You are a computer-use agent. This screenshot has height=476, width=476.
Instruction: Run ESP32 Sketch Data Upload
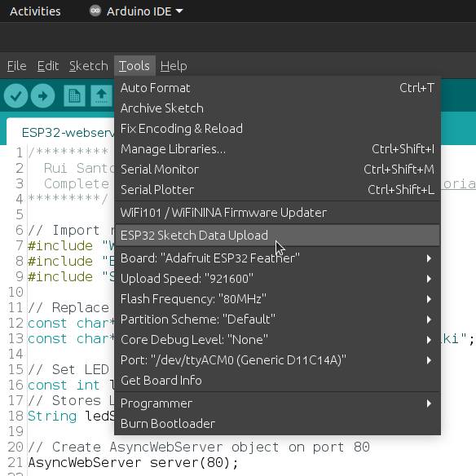[277, 236]
